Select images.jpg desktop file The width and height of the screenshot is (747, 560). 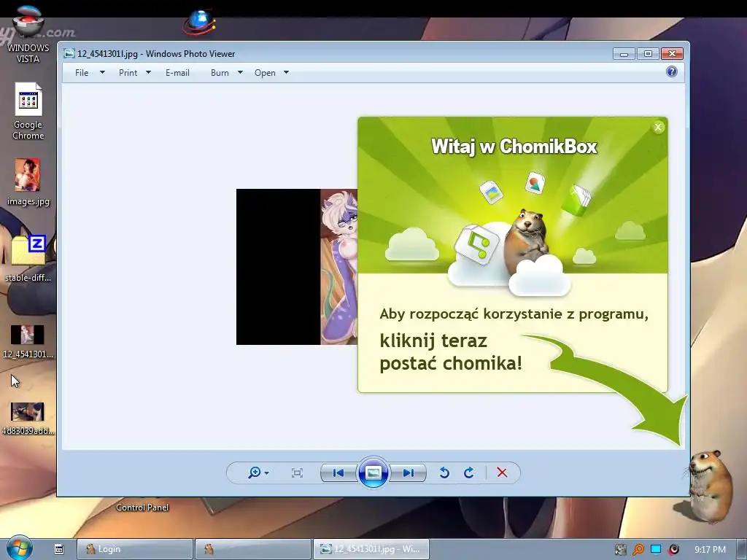tap(28, 182)
